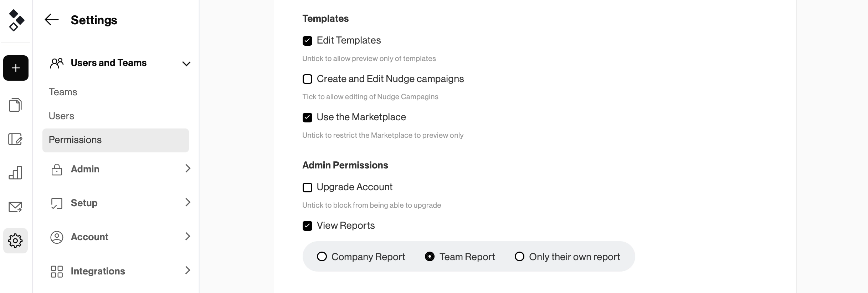Expand the Admin section

(188, 168)
